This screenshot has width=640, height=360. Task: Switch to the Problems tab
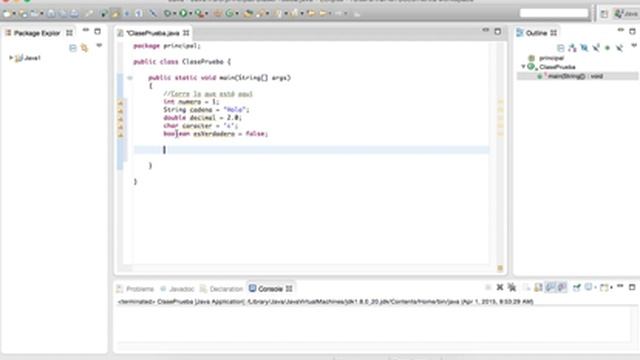point(136,289)
